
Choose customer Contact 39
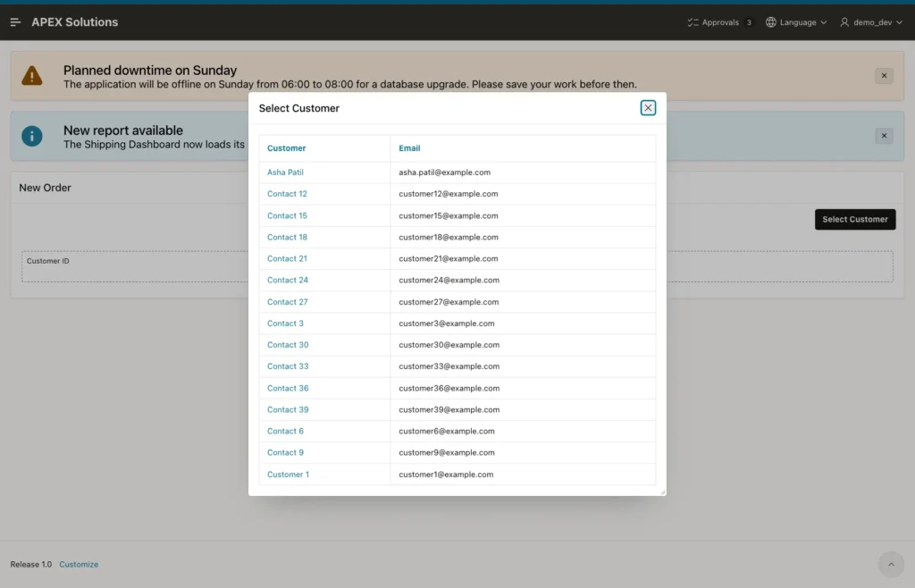click(288, 409)
